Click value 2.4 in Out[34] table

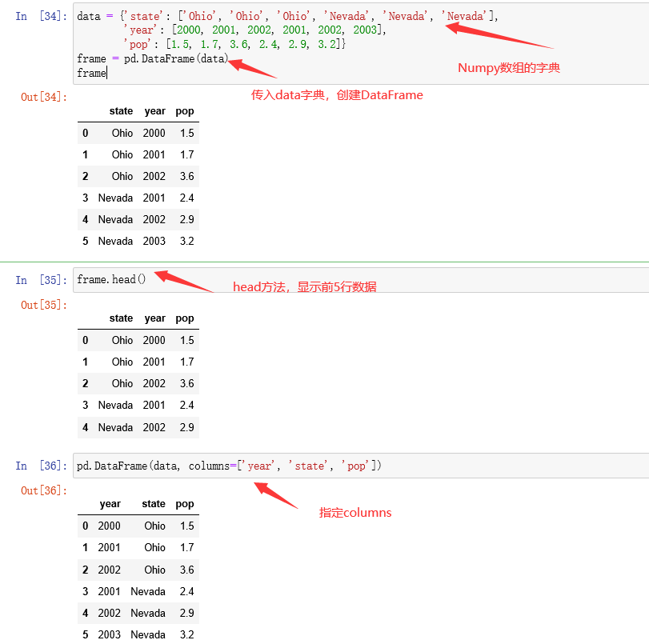coord(186,198)
